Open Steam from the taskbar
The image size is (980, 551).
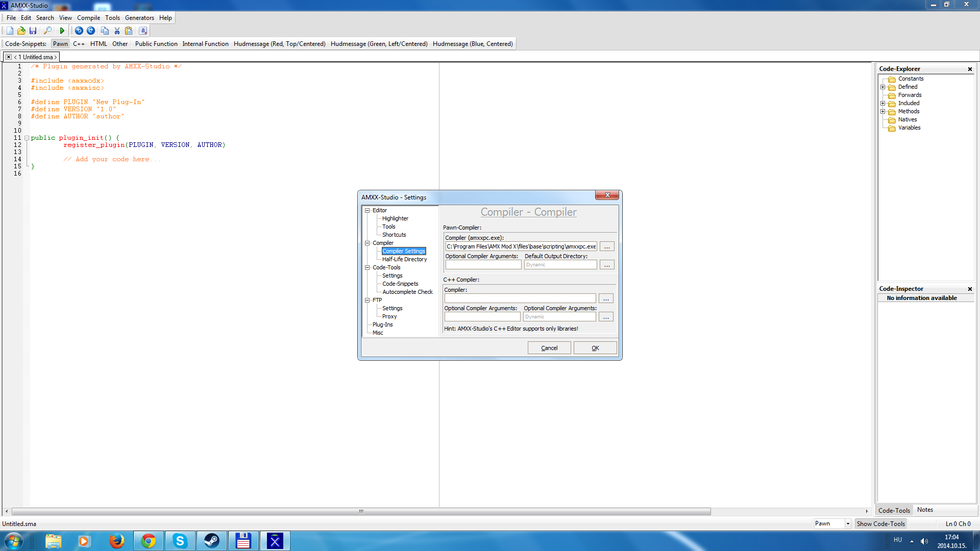211,541
